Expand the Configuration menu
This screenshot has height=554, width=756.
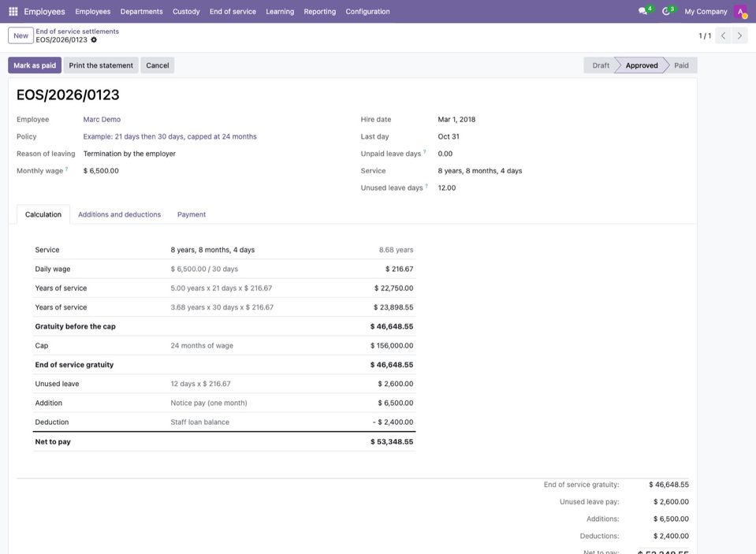(367, 12)
